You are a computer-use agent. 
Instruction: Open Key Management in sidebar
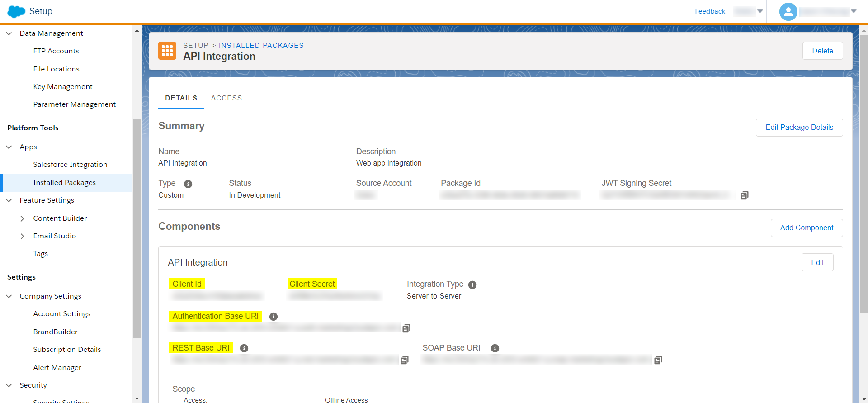[63, 87]
